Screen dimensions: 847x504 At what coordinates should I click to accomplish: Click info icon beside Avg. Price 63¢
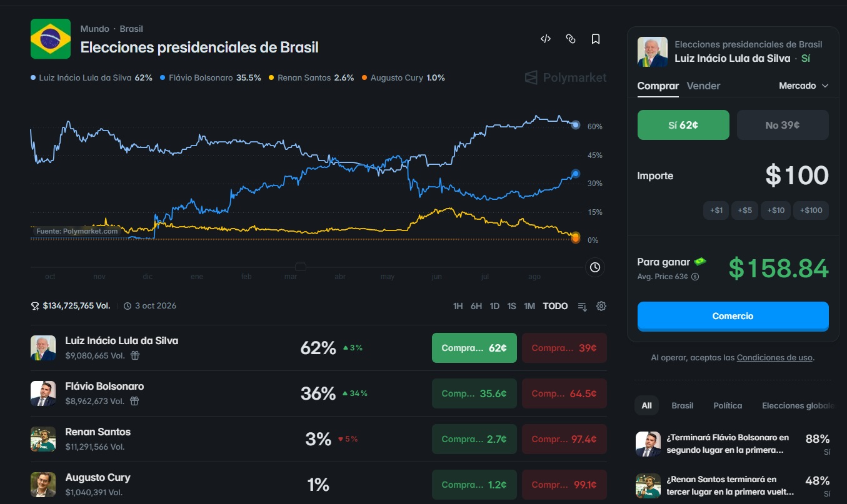(695, 277)
